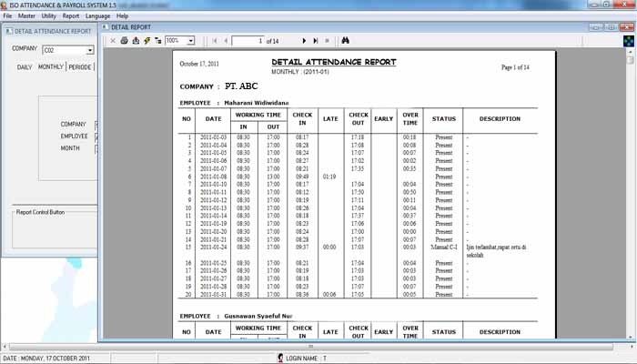Click the Manual C-I status in row 15
Screen dimensions: 637x364
point(444,247)
